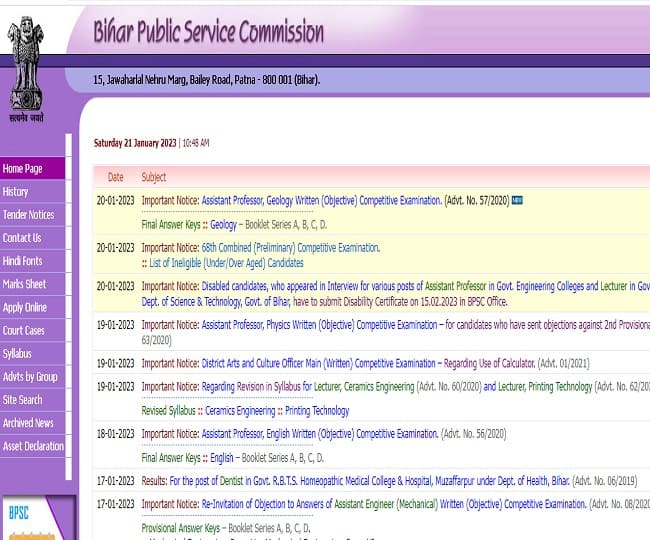This screenshot has width=650, height=540.
Task: Select Contact Us in the sidebar
Action: tap(22, 238)
